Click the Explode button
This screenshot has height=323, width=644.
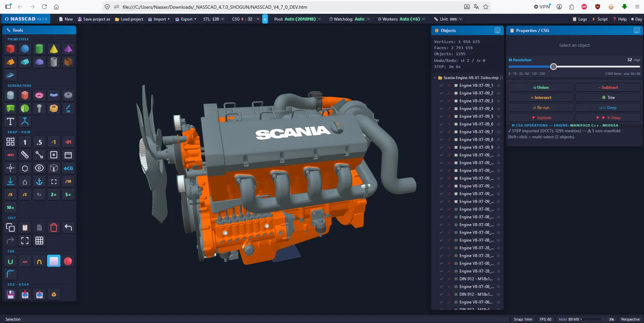pyautogui.click(x=541, y=118)
